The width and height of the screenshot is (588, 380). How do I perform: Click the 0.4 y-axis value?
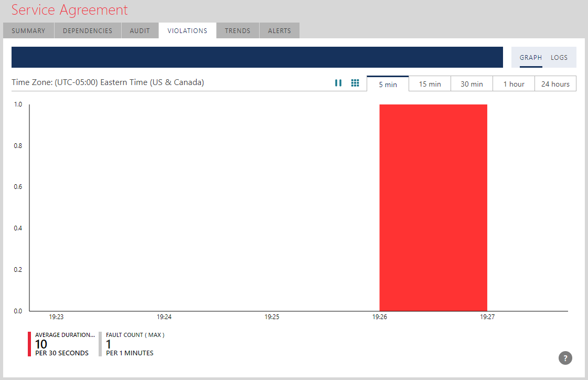click(x=18, y=228)
